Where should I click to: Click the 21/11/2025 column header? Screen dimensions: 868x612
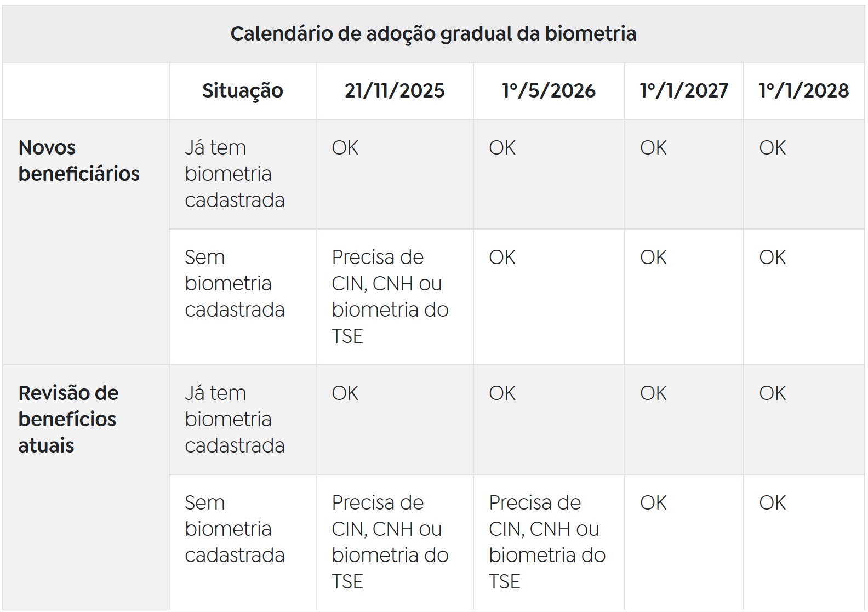click(395, 91)
